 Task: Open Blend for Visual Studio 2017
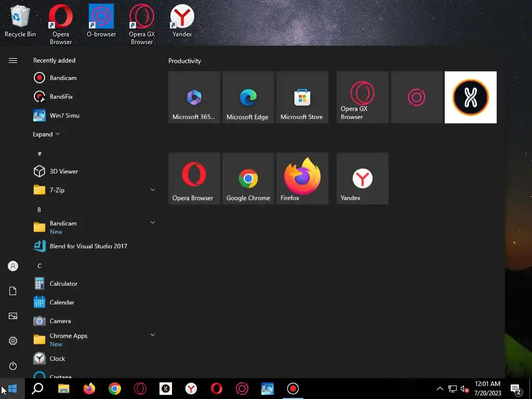[x=94, y=246]
